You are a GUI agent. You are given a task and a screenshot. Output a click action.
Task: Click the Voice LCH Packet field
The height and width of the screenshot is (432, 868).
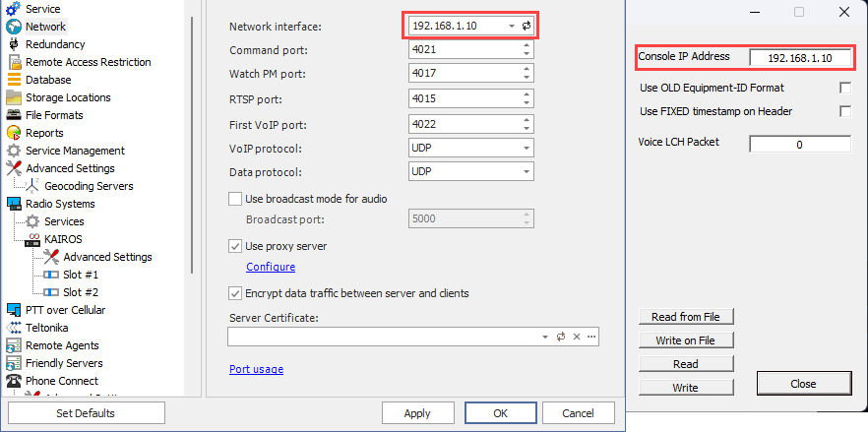click(x=799, y=145)
